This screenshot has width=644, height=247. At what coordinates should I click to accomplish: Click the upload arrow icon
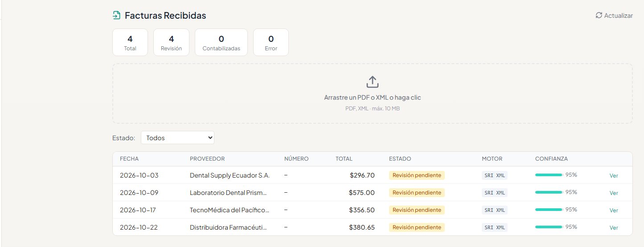(372, 82)
